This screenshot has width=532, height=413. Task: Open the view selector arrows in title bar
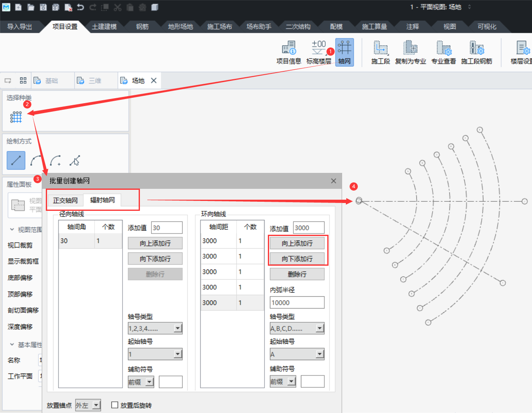[469, 7]
